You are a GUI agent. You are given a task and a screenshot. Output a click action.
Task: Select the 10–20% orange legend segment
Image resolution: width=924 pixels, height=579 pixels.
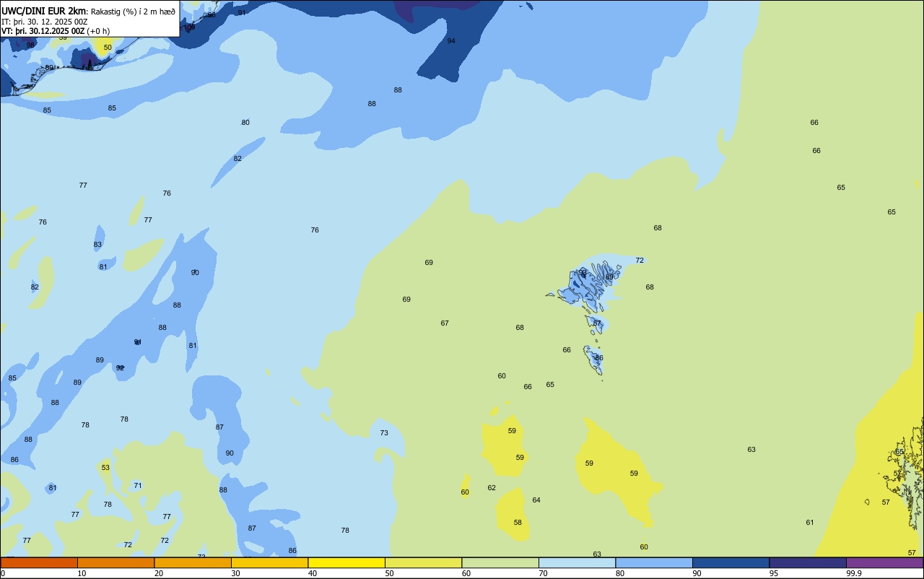point(115,562)
